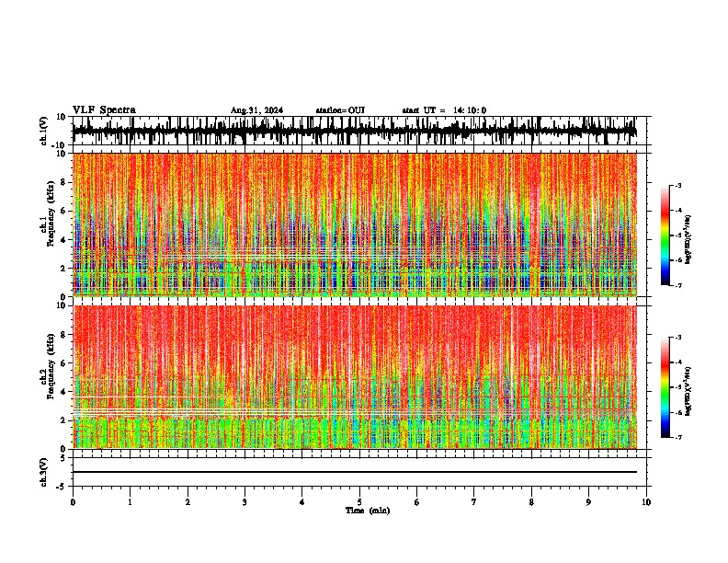Click the "8" kHz tick on ch.2 spectrogram
The width and height of the screenshot is (728, 563).
click(64, 335)
